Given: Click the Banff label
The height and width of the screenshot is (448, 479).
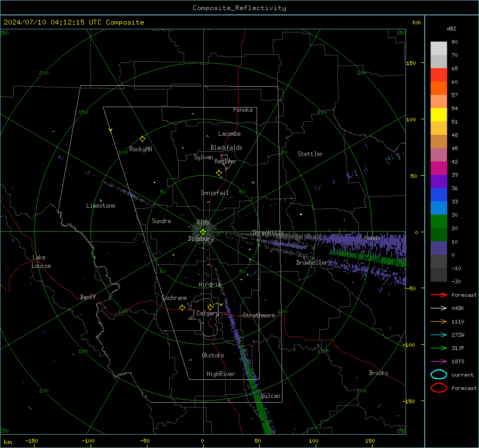Looking at the screenshot, I should [x=88, y=297].
